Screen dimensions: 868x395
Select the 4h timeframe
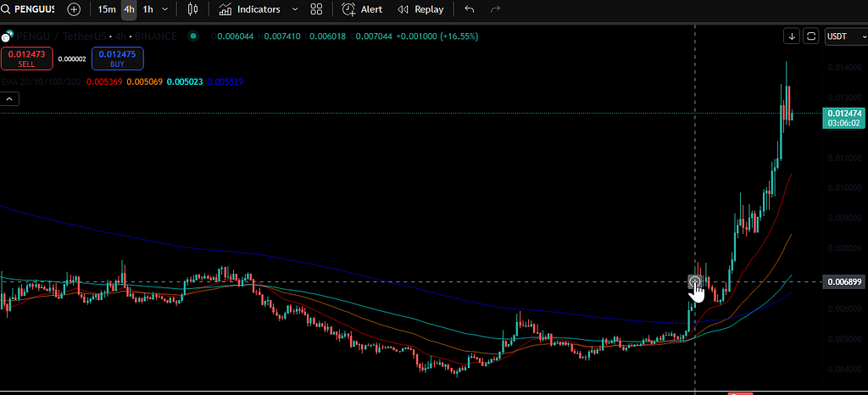click(x=129, y=9)
